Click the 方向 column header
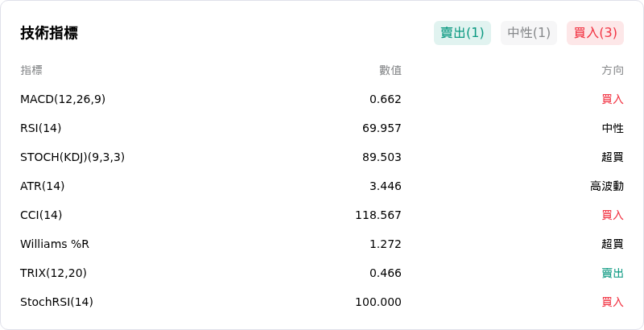 click(613, 70)
